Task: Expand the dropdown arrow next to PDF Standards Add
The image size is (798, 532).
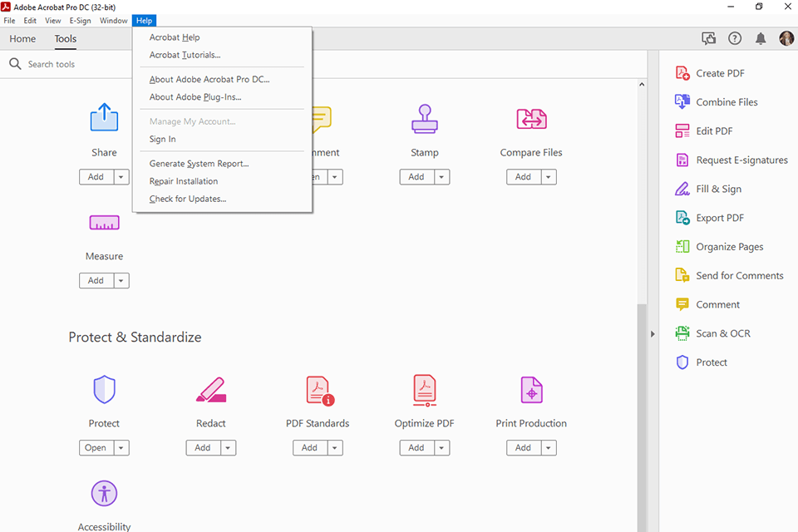Action: (335, 447)
